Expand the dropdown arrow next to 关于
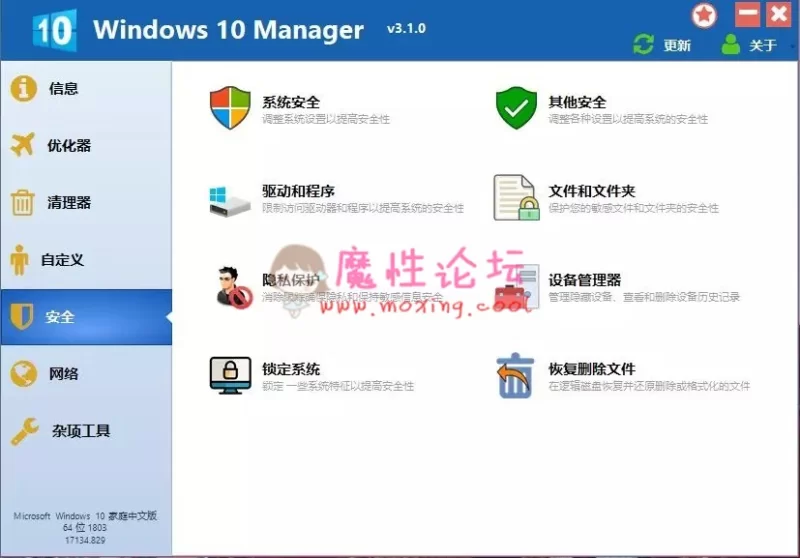The width and height of the screenshot is (800, 558). (x=792, y=46)
